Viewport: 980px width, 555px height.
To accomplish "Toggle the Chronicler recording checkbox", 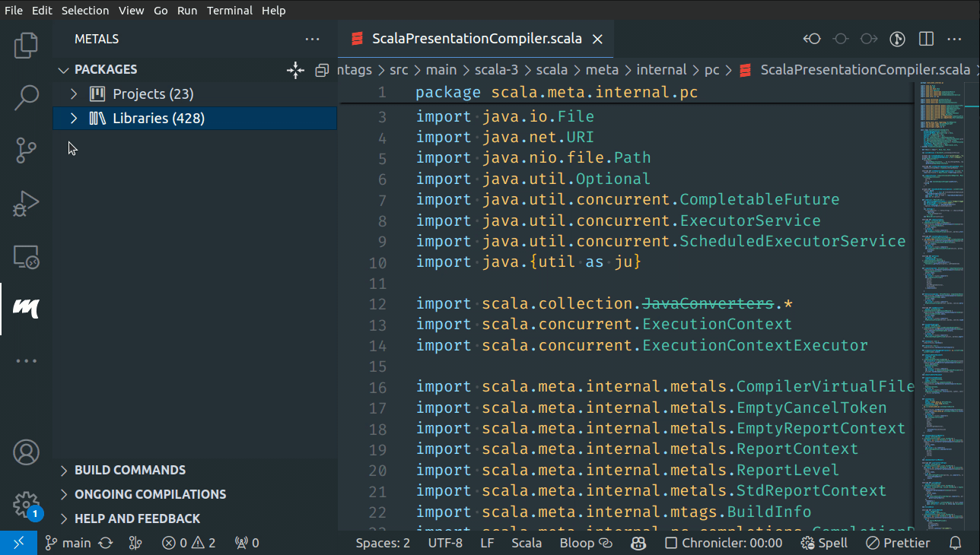I will click(x=724, y=543).
